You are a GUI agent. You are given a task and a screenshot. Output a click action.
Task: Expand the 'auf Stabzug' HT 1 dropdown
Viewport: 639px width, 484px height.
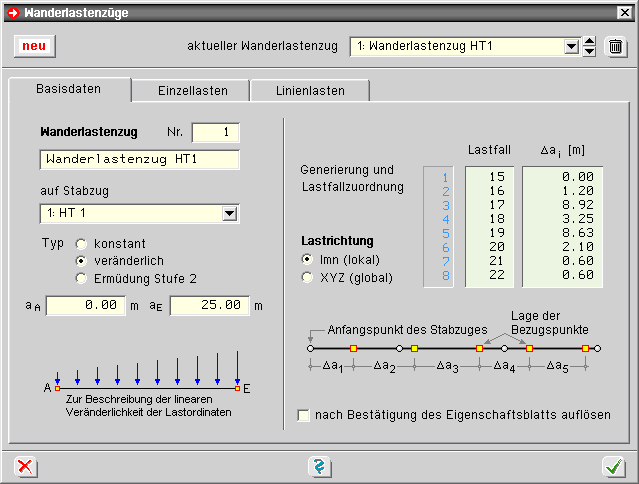point(229,213)
